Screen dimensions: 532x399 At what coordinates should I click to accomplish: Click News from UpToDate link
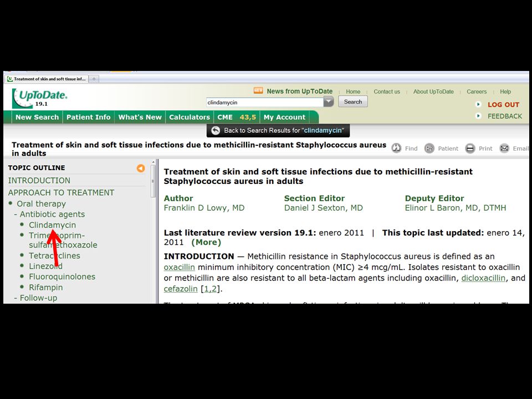[300, 91]
